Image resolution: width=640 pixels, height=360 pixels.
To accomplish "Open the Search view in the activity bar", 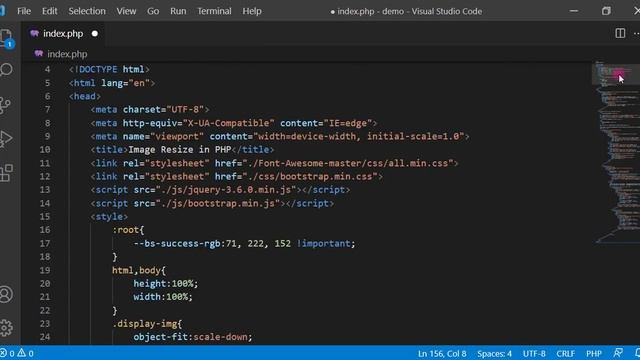I will coord(6,70).
